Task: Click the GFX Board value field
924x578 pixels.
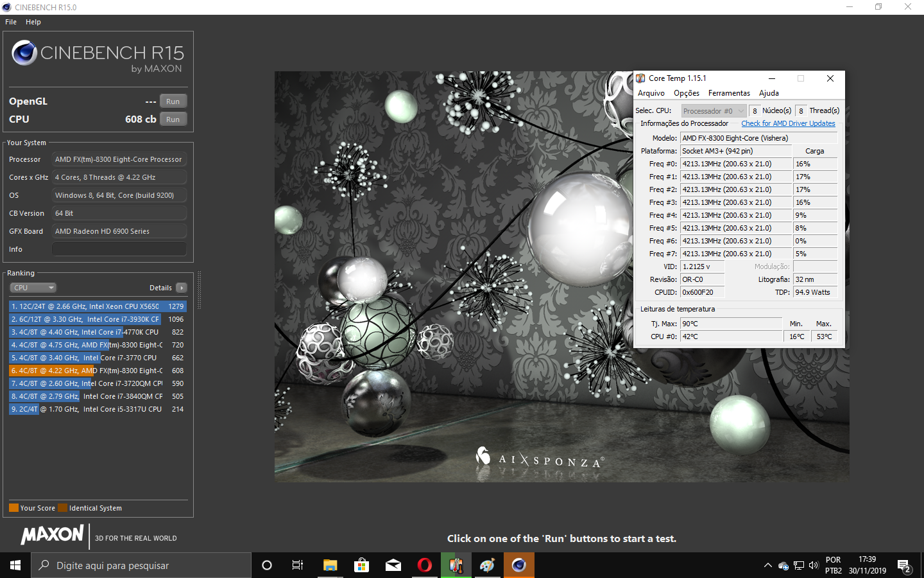Action: (x=119, y=231)
